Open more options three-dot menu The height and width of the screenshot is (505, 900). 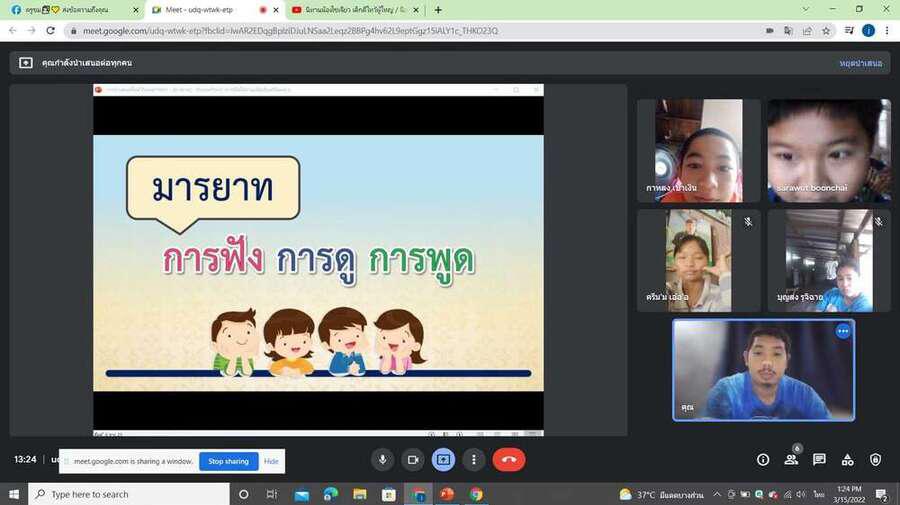click(474, 459)
